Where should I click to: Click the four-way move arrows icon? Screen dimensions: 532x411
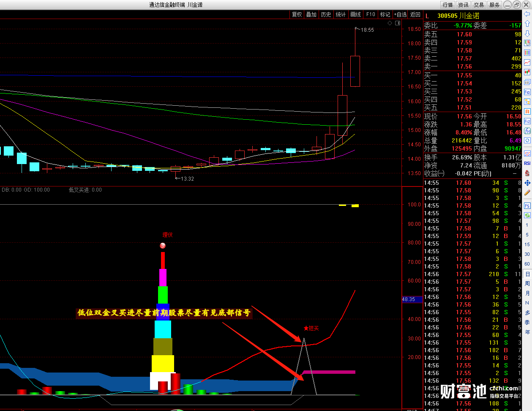[527, 183]
